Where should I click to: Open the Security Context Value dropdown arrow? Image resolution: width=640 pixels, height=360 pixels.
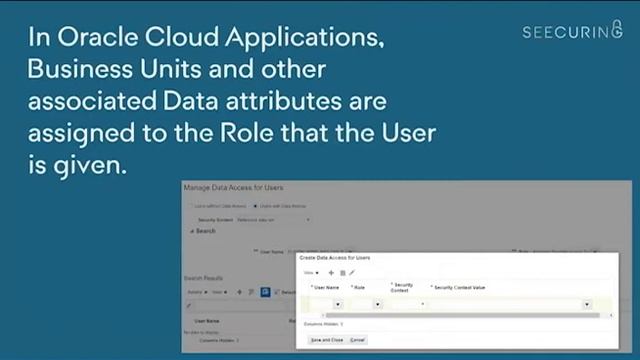pyautogui.click(x=587, y=304)
